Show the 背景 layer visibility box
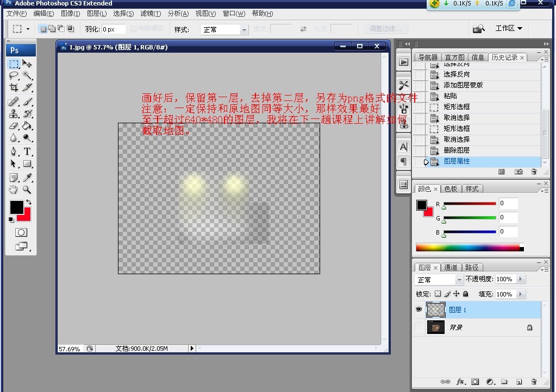This screenshot has width=556, height=392. tap(419, 327)
